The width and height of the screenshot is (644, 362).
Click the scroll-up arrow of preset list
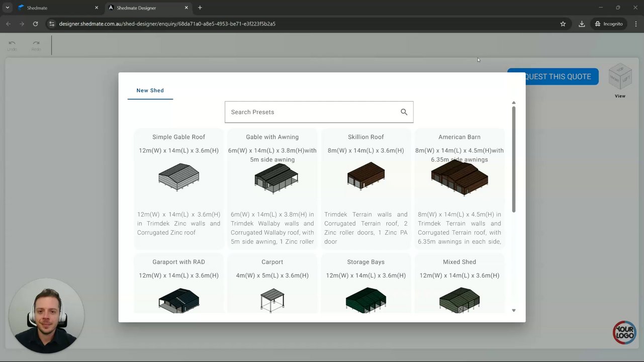[513, 103]
